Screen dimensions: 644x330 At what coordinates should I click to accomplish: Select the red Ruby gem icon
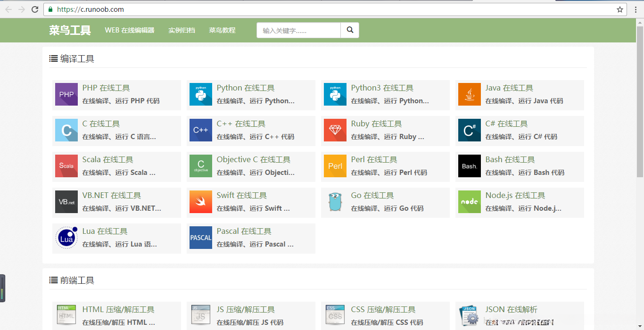pos(335,130)
